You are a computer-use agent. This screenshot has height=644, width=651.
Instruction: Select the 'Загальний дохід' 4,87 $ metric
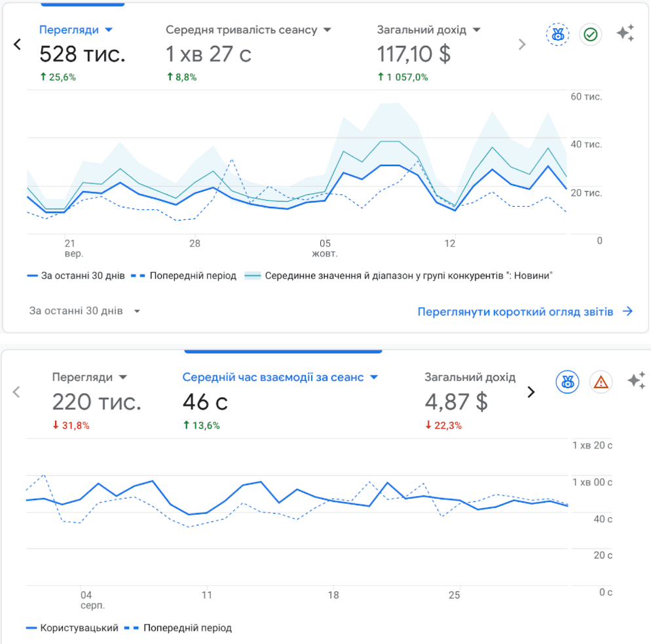(x=470, y=400)
